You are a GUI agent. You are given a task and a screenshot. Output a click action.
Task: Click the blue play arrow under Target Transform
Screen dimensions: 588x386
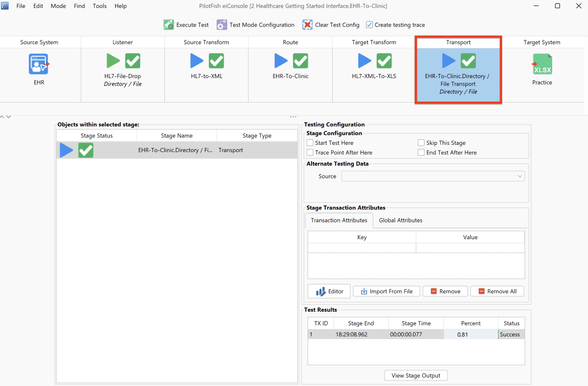(364, 61)
